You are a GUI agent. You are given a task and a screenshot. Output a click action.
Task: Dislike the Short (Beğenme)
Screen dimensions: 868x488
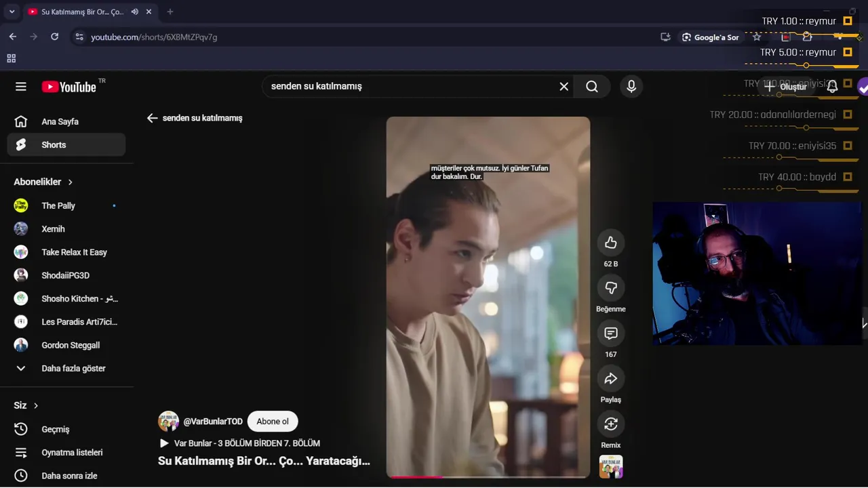[x=611, y=288]
